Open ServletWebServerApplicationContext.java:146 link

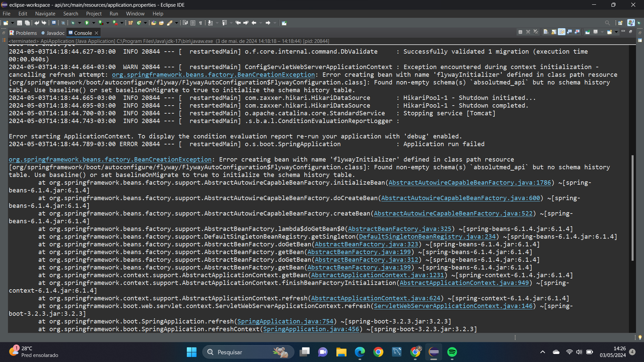(453, 306)
